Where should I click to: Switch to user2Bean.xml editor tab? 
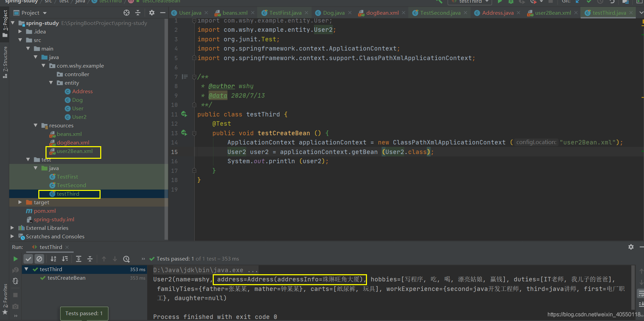click(553, 13)
